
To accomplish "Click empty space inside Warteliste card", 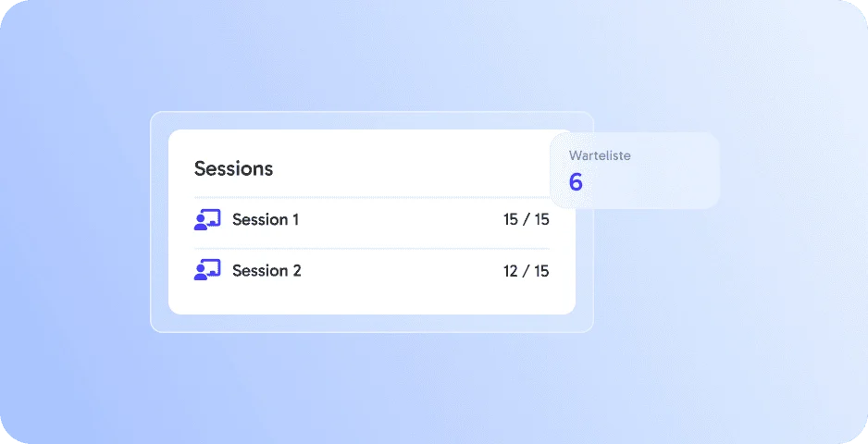I will click(x=664, y=183).
